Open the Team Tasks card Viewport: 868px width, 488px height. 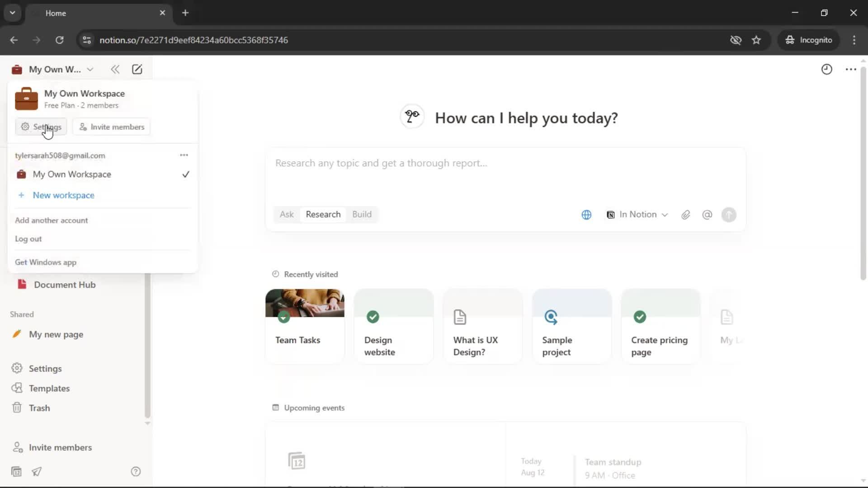(305, 326)
